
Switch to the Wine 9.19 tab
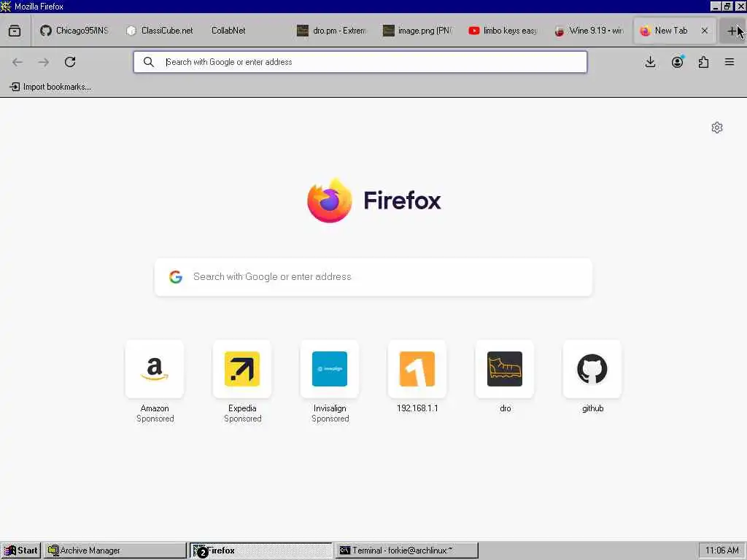589,31
